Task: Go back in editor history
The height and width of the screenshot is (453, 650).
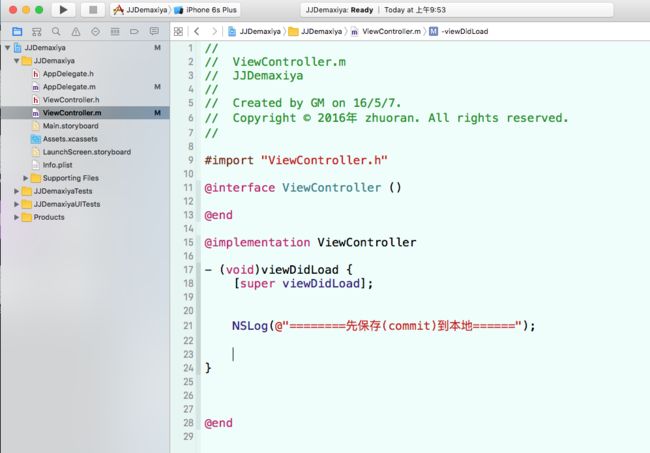Action: (197, 31)
